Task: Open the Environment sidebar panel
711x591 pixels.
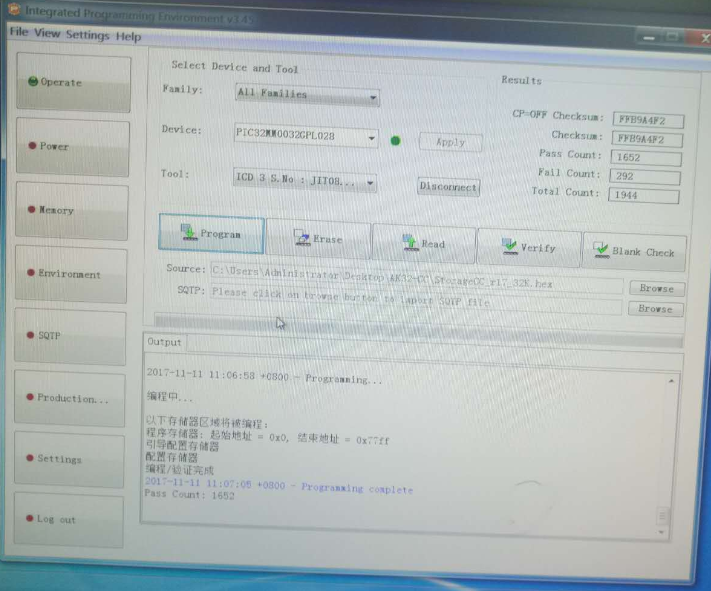Action: pos(71,274)
